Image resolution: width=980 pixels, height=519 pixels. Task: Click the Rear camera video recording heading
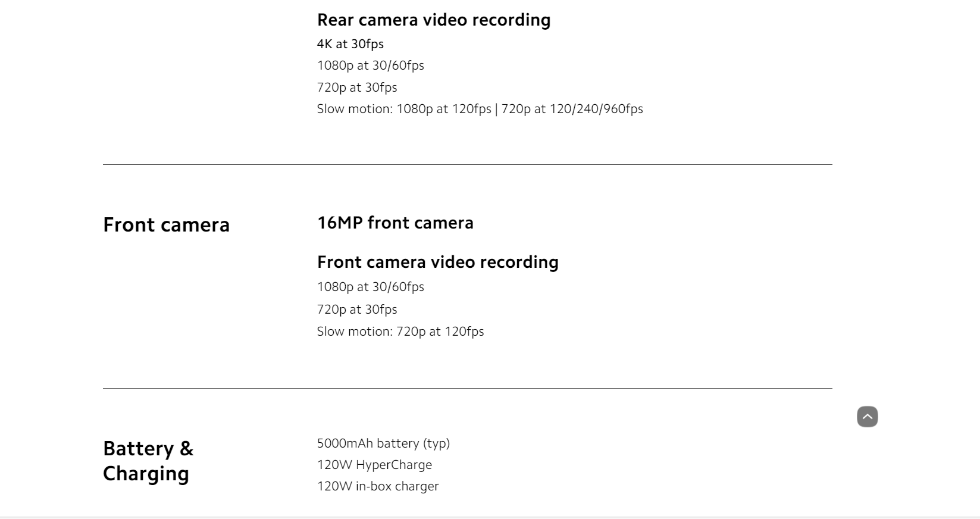434,20
